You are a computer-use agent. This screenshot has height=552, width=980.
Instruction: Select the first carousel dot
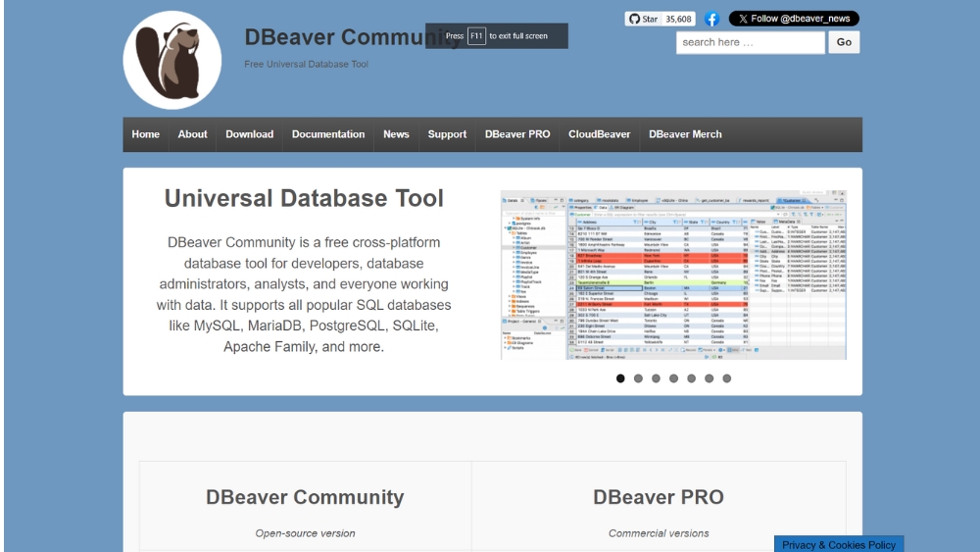tap(620, 378)
